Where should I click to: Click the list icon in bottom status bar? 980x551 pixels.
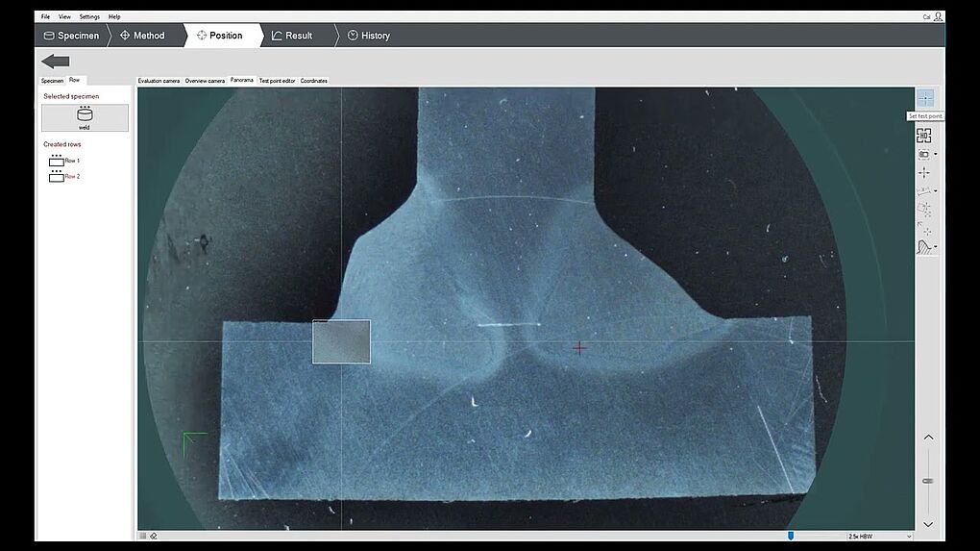click(x=143, y=536)
